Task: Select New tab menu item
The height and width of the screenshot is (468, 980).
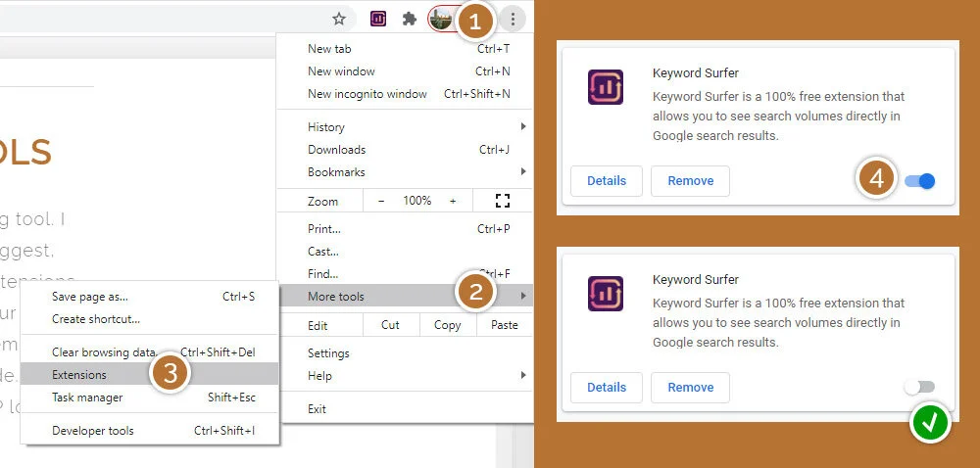Action: (405, 49)
